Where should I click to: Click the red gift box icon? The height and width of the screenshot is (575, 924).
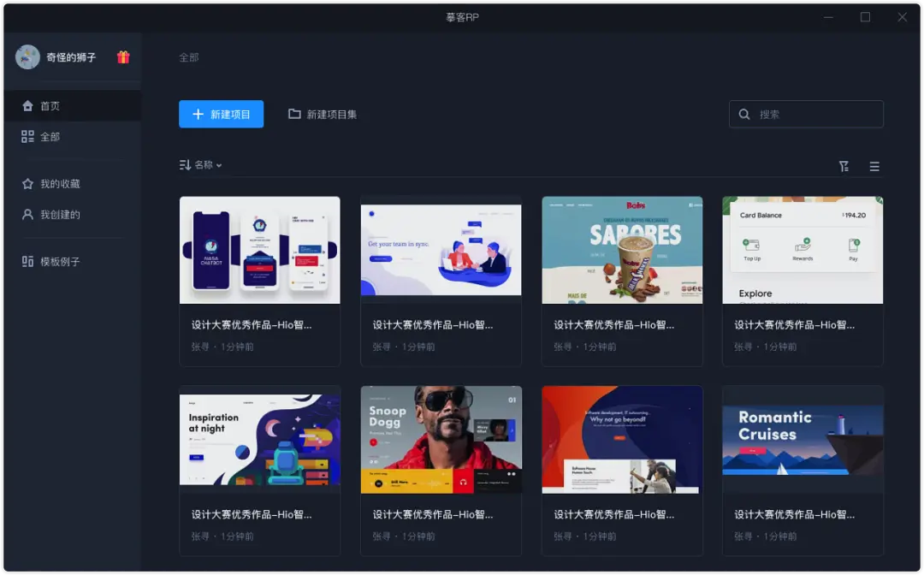123,57
